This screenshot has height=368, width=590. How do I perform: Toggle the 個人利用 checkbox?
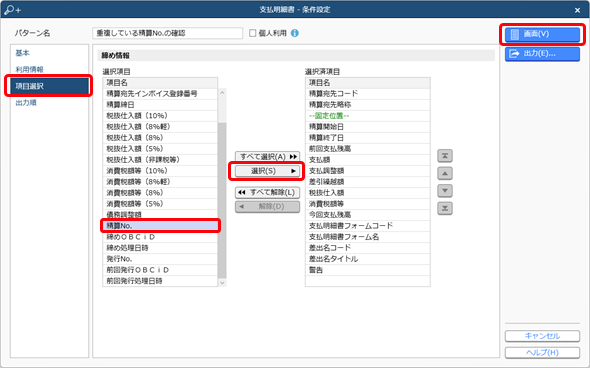point(252,33)
